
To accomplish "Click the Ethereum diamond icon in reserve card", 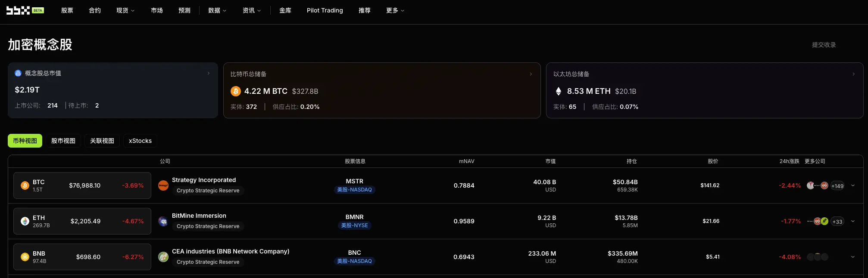I will pyautogui.click(x=559, y=91).
